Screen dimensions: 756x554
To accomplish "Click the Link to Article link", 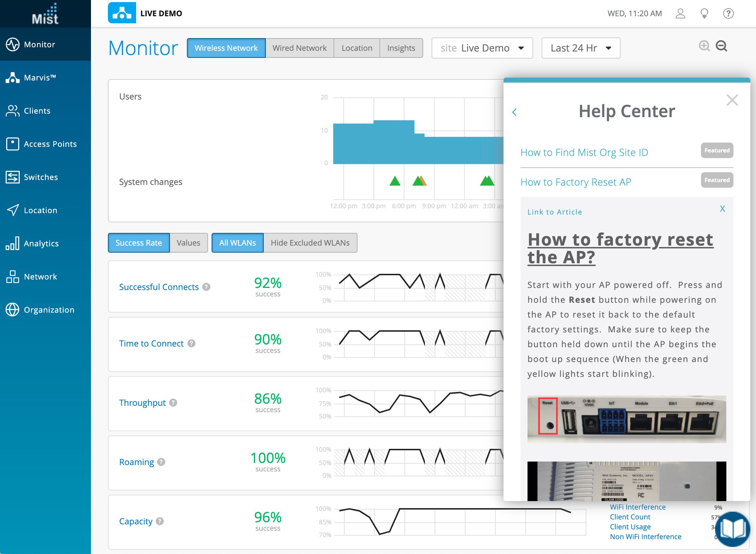I will [x=554, y=212].
